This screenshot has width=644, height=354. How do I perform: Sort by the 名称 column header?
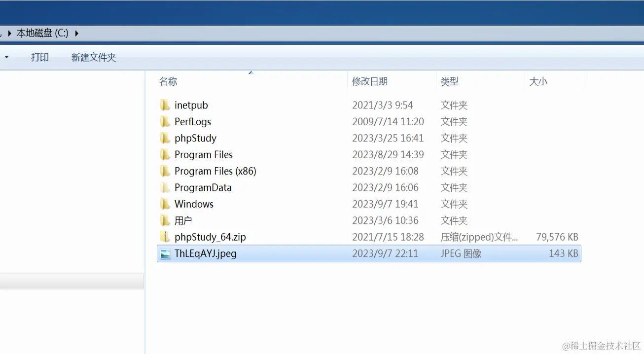pos(168,81)
